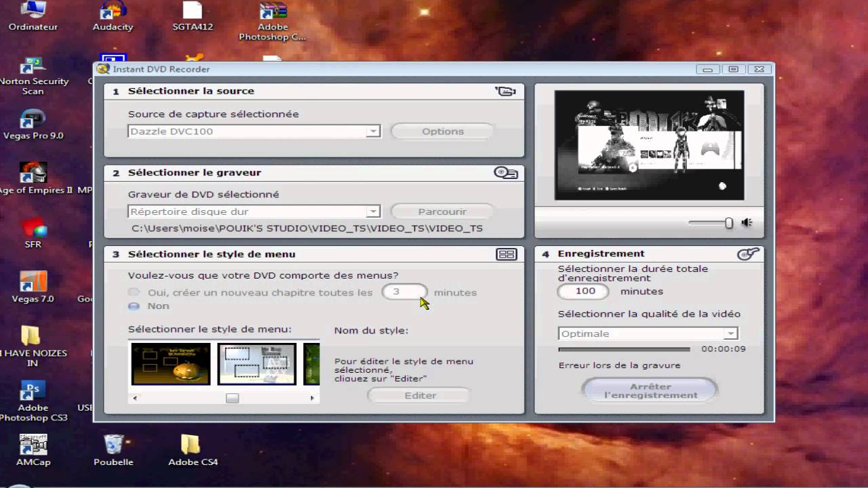Launch Vegas 7.0 shortcut
Screen dimensions: 868x488
[33, 288]
